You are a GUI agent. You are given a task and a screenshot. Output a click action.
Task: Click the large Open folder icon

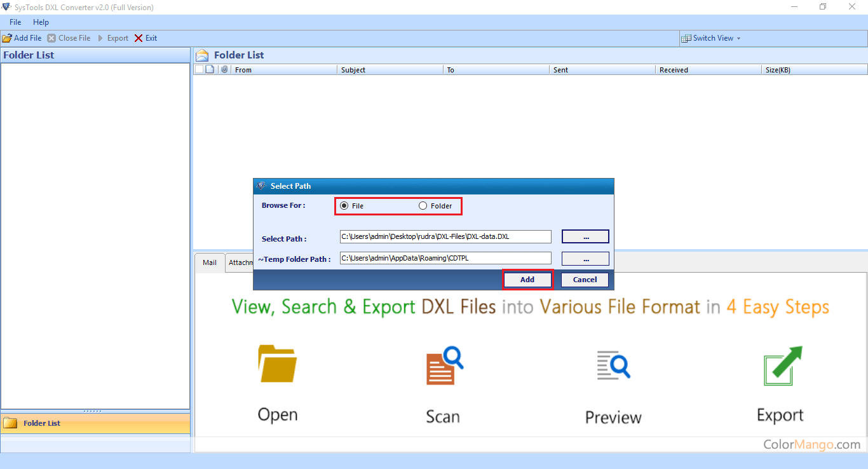coord(277,364)
